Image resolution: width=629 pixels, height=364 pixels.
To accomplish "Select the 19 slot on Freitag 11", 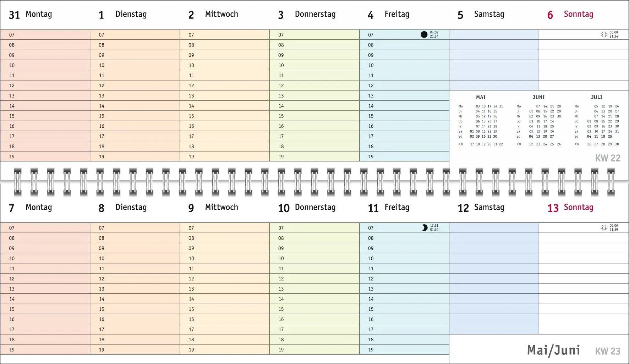I will click(404, 349).
